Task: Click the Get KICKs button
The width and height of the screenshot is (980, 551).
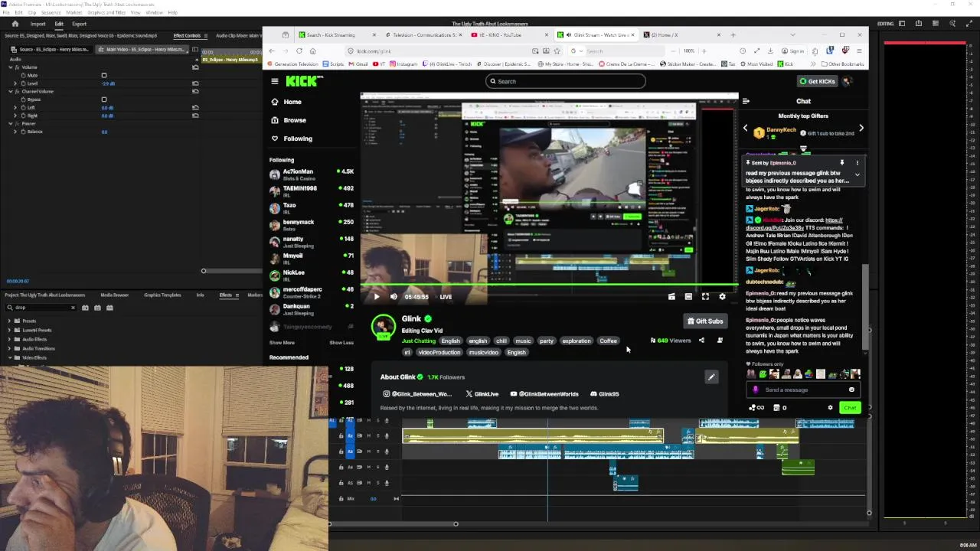Action: [817, 81]
